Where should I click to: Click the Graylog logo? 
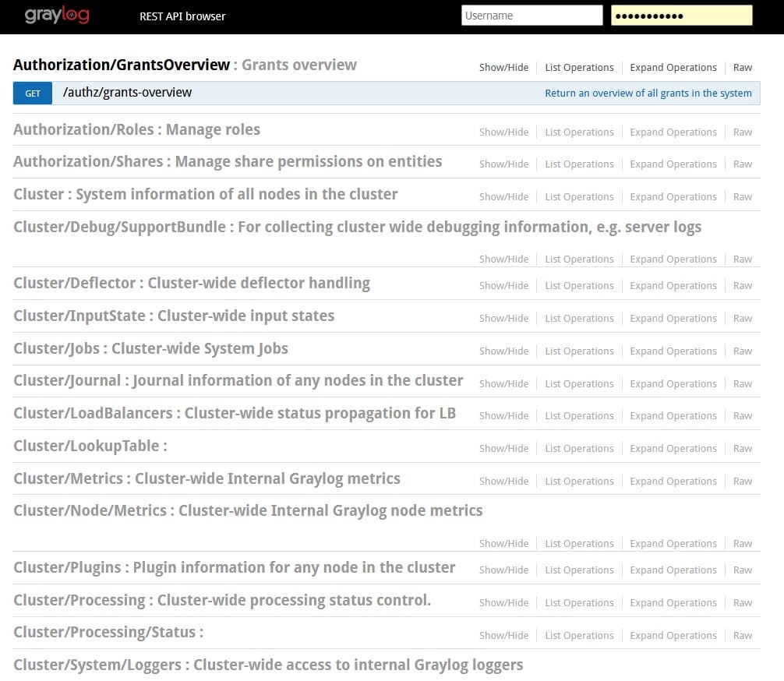pos(57,16)
